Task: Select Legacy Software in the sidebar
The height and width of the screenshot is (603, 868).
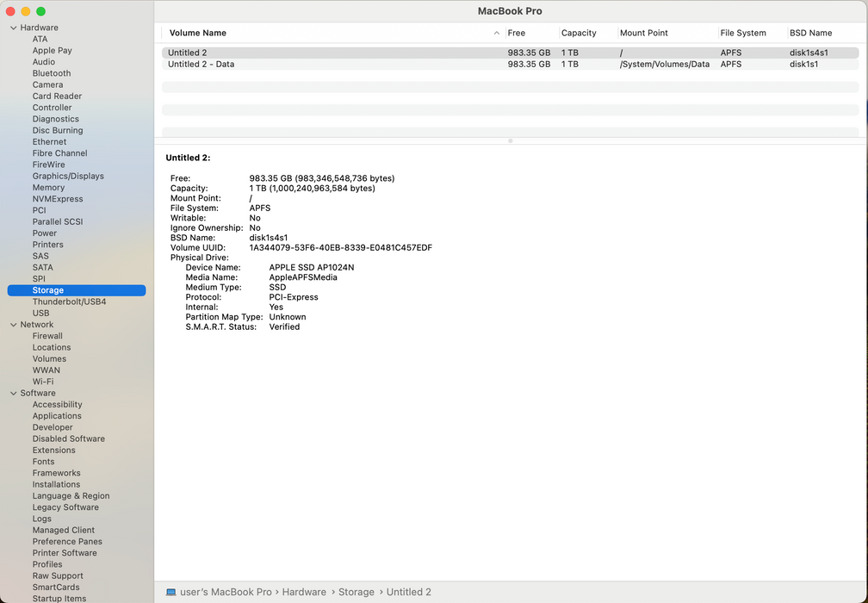Action: click(x=65, y=507)
